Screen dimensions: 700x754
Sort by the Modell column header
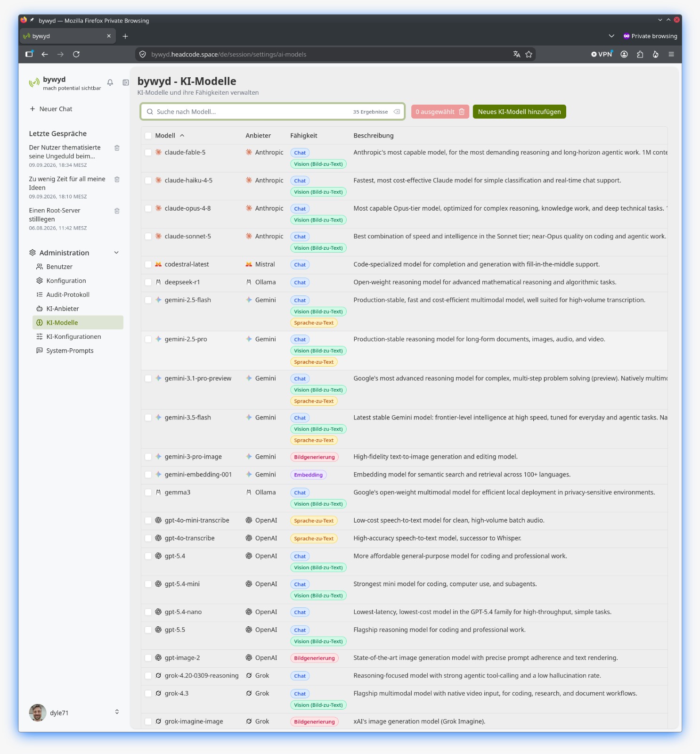pyautogui.click(x=170, y=136)
